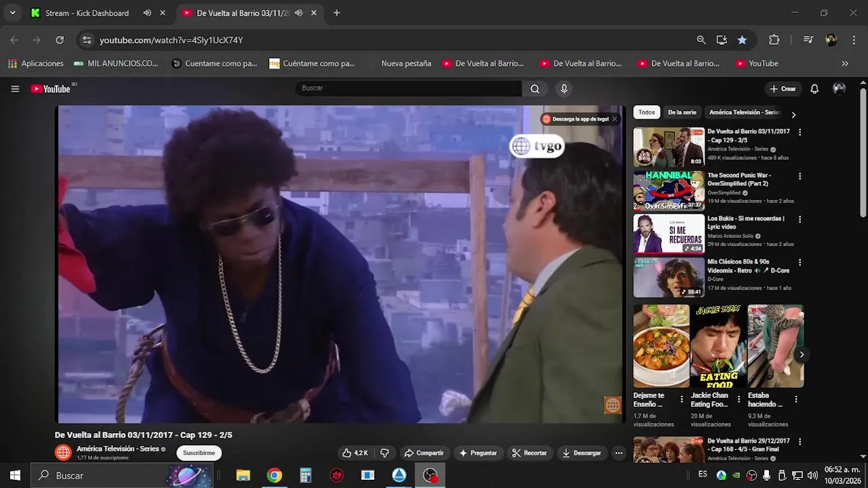This screenshot has height=488, width=868.
Task: Select the De la serie filter chip
Action: tap(682, 113)
